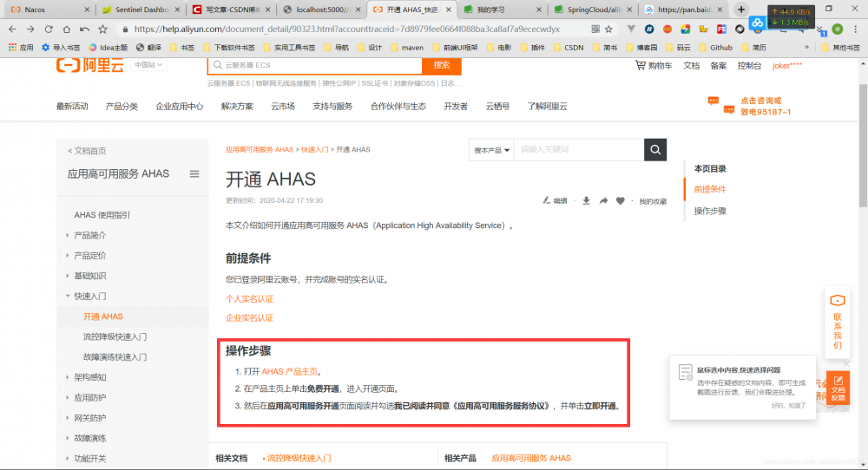
Task: Click the 点击咨询 chat icon
Action: (721, 106)
